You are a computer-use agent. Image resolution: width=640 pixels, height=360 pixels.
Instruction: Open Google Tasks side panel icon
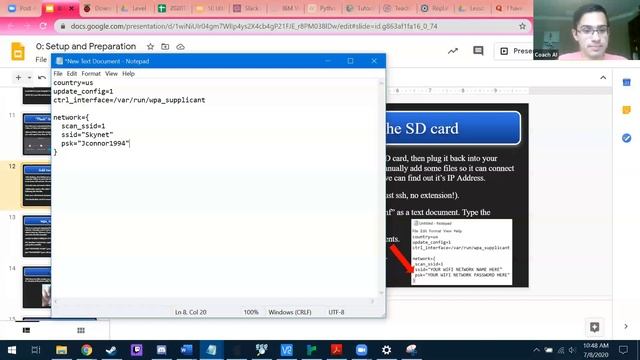627,138
